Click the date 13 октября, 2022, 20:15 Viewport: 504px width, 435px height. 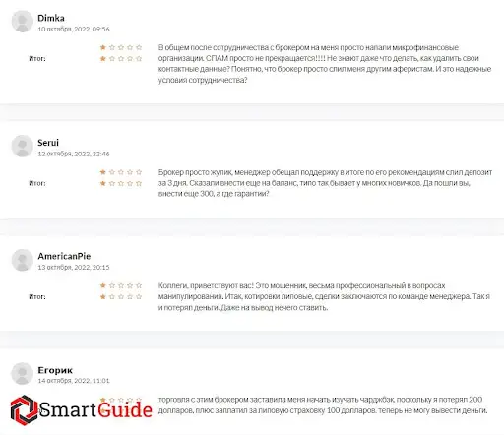[74, 267]
